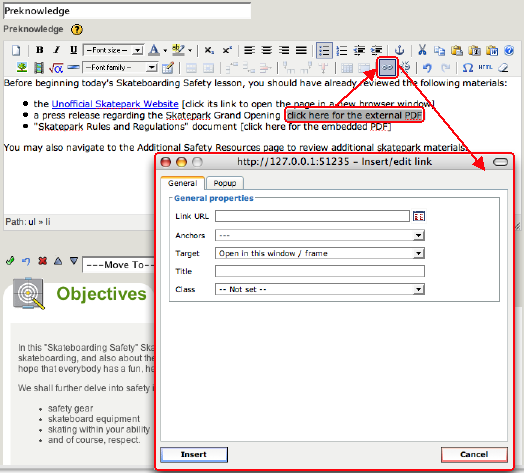Insert embedded media with the filmstrip icon
The image size is (524, 473).
pyautogui.click(x=39, y=68)
